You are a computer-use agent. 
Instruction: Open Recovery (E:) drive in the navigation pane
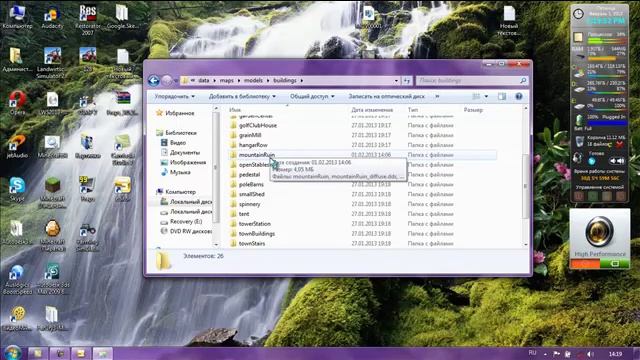186,221
